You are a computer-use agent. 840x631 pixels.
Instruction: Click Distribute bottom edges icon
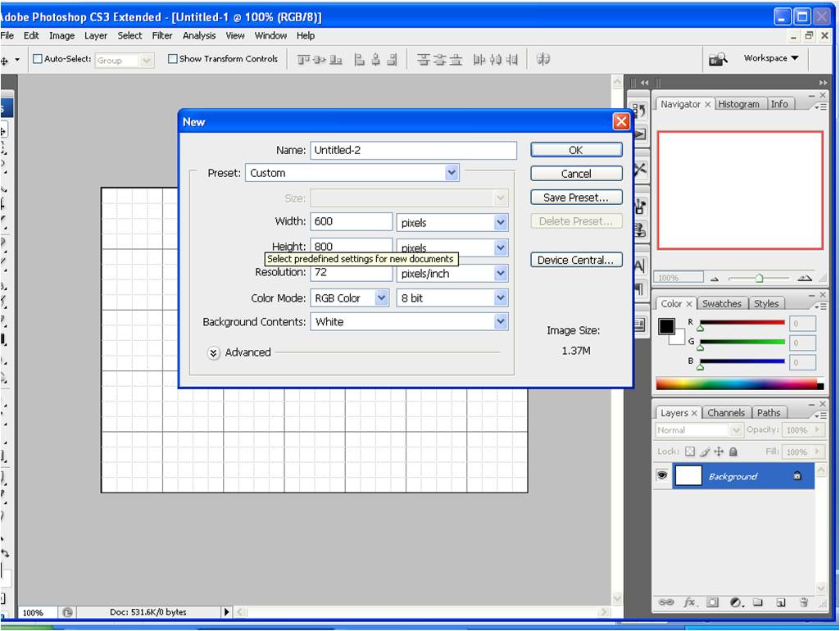[456, 60]
